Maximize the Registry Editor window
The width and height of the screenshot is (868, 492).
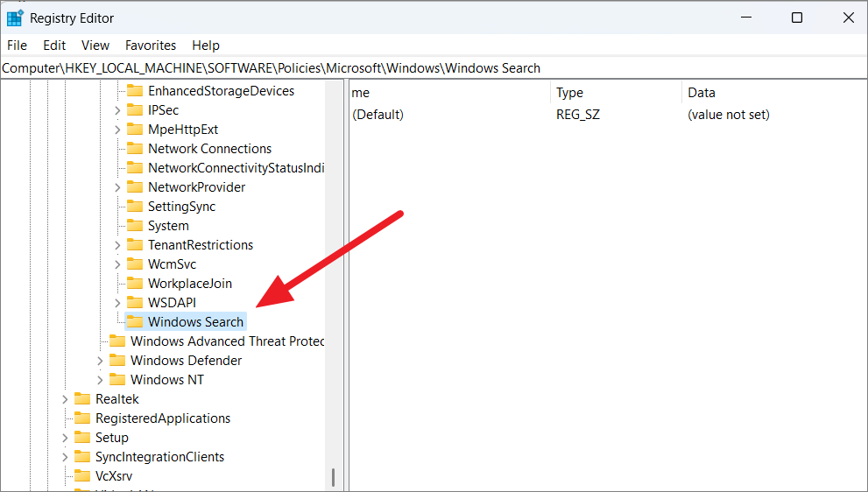[x=797, y=18]
